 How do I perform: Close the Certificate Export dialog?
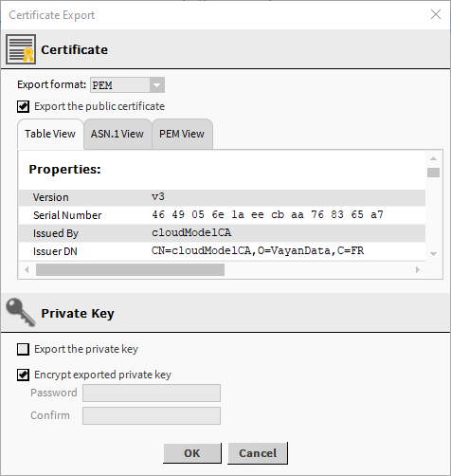pos(436,14)
